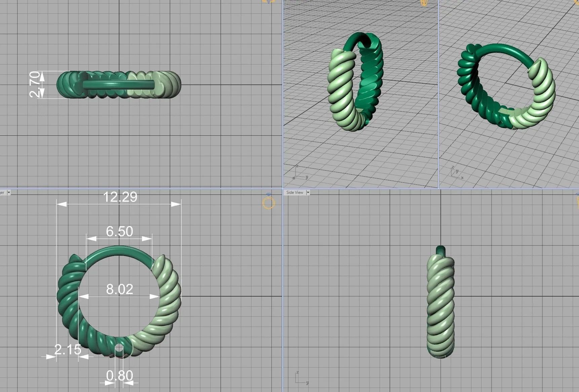This screenshot has width=579, height=392.
Task: Click the 2.70 height dimension in the top view
Action: (35, 84)
